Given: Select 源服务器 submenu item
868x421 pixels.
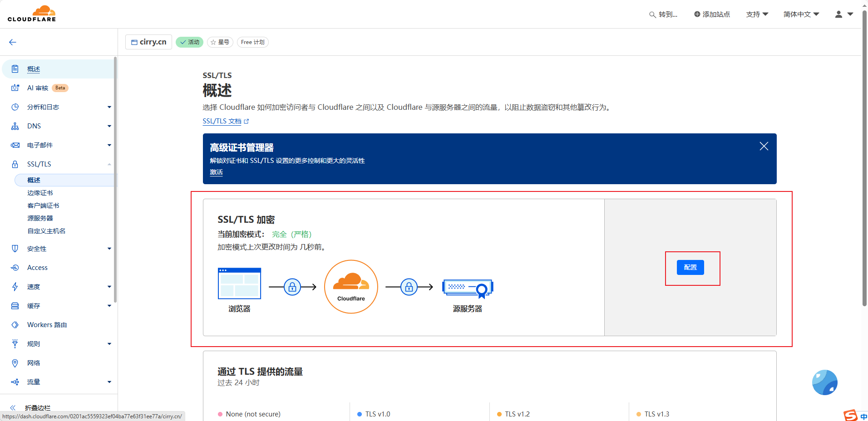Looking at the screenshot, I should [x=40, y=218].
